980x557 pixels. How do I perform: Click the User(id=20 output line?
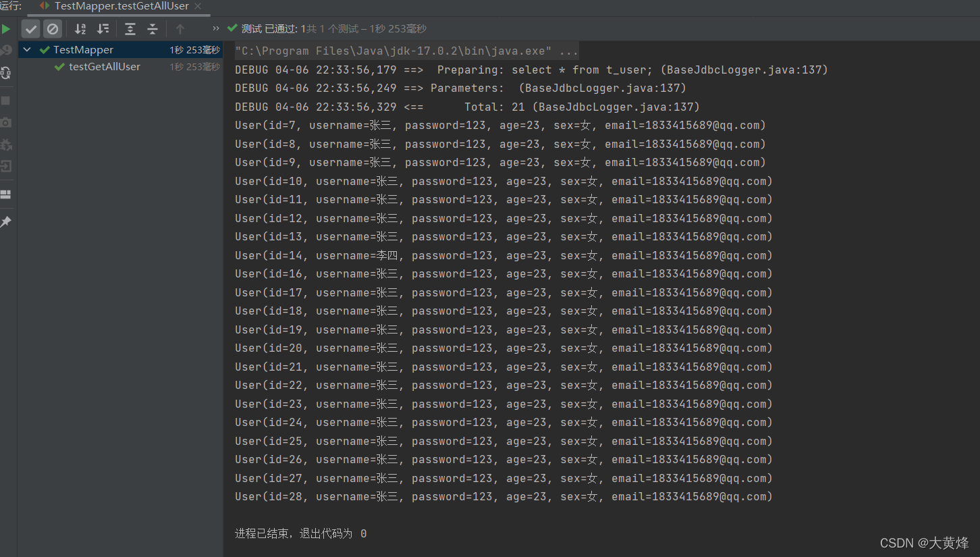pyautogui.click(x=503, y=348)
